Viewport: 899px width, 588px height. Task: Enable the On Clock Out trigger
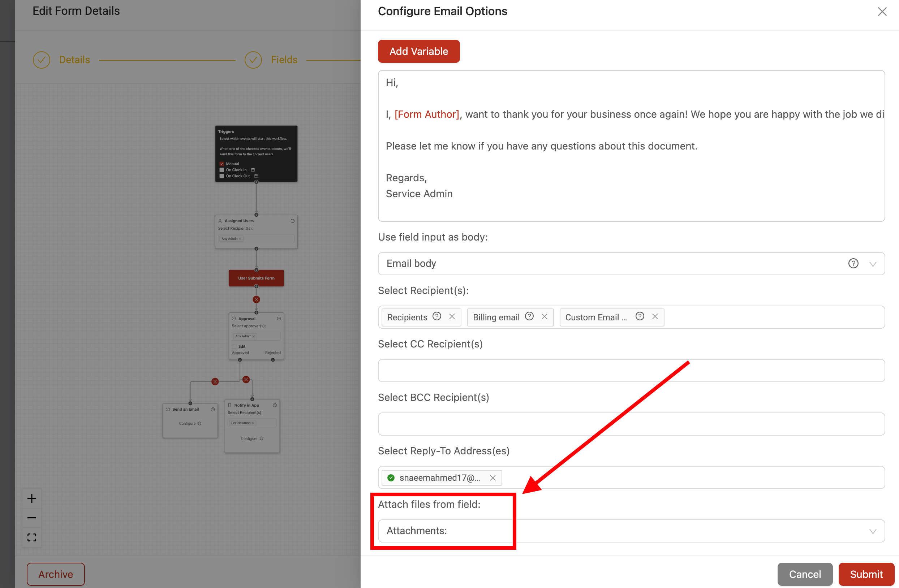click(222, 176)
